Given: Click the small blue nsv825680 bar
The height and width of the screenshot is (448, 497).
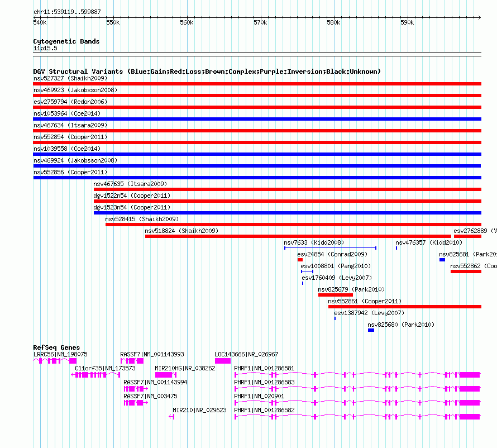Looking at the screenshot, I should tap(371, 330).
